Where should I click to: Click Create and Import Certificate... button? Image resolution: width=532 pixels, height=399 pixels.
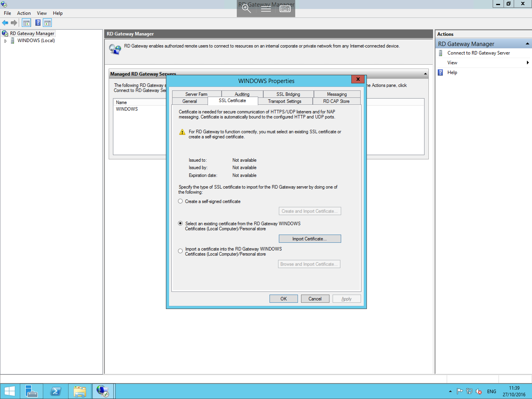coord(310,211)
